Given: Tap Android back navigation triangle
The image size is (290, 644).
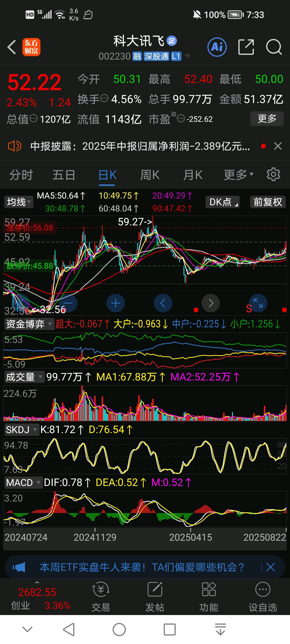Looking at the screenshot, I should [x=69, y=629].
